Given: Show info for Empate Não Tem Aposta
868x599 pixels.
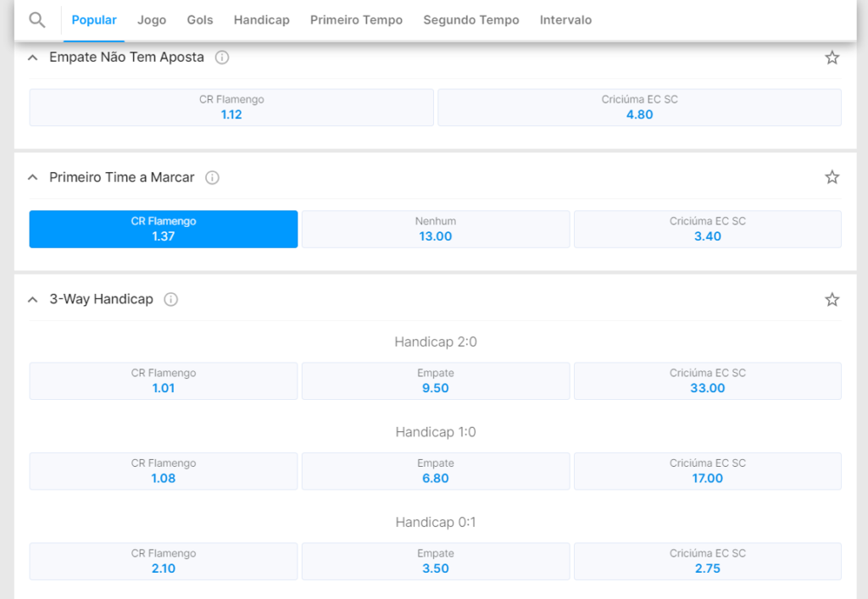Looking at the screenshot, I should tap(222, 58).
